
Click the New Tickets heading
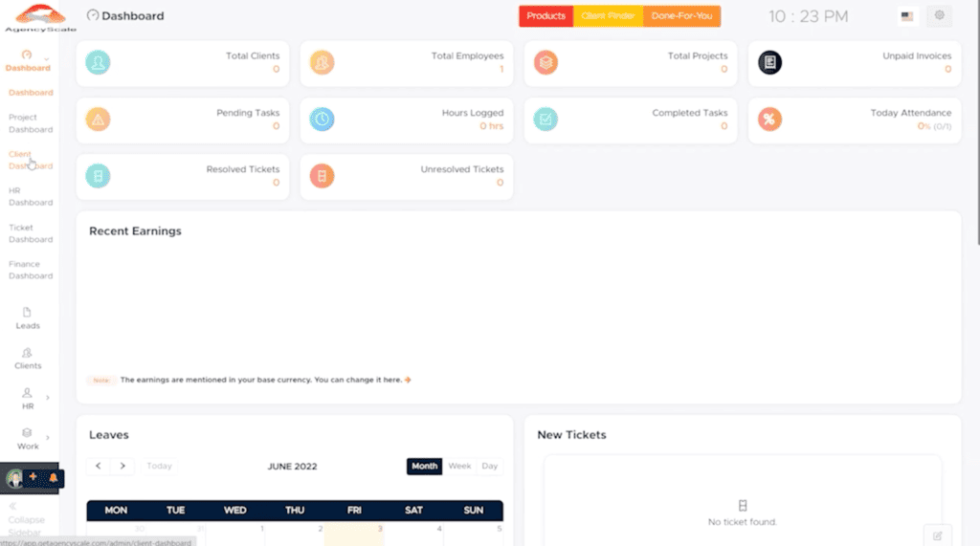click(572, 435)
